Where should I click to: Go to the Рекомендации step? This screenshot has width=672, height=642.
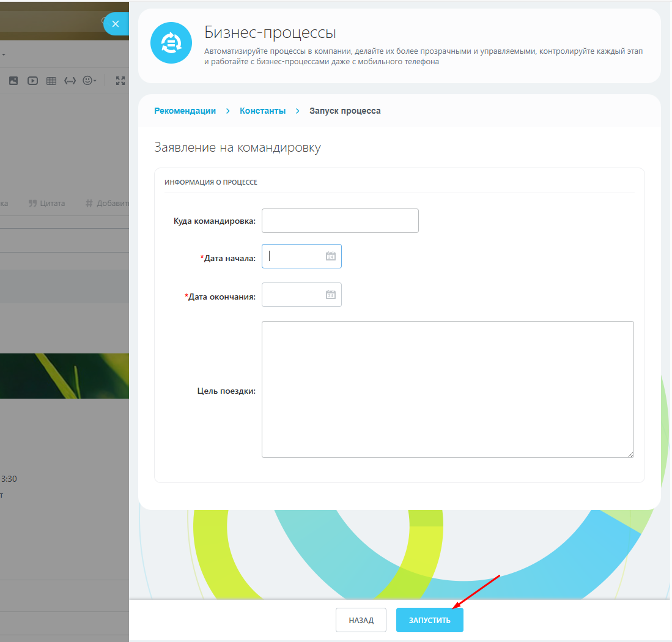coord(185,111)
